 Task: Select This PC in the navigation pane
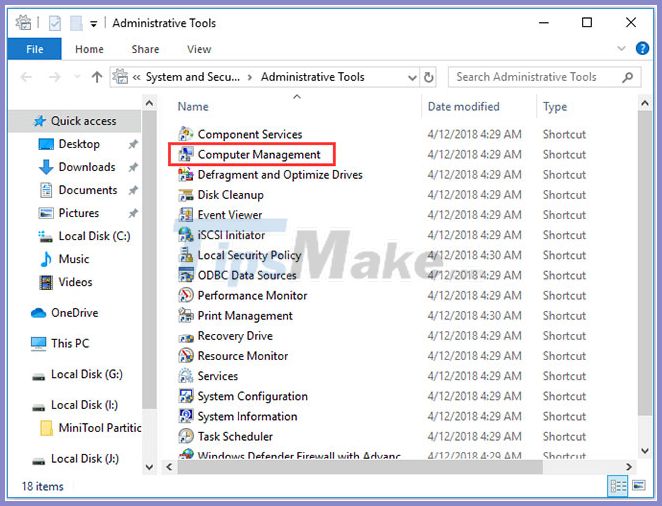[x=70, y=344]
